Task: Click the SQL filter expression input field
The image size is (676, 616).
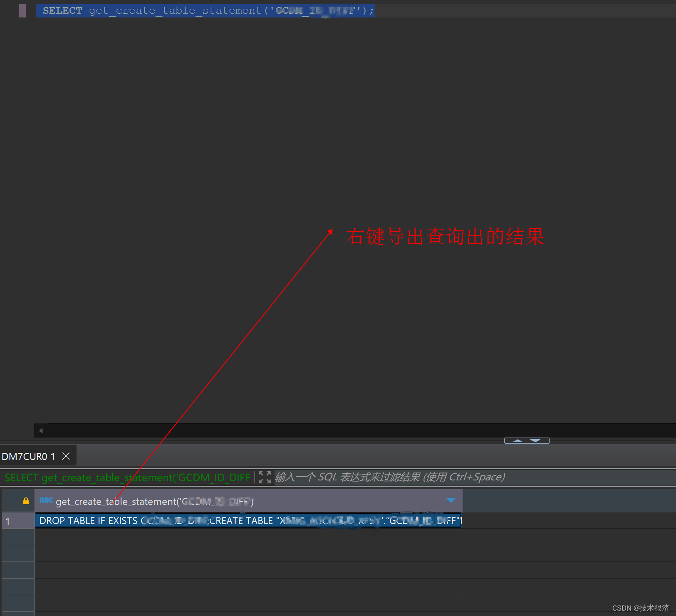Action: (x=474, y=477)
